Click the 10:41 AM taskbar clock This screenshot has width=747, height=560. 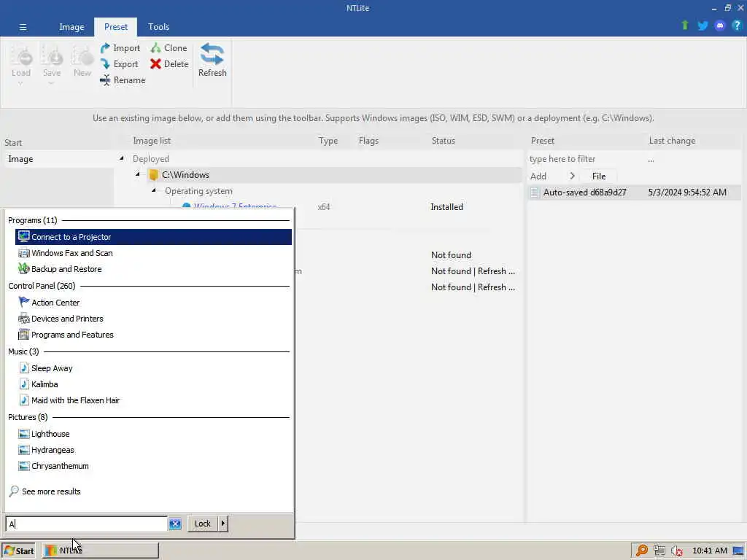[x=709, y=551]
